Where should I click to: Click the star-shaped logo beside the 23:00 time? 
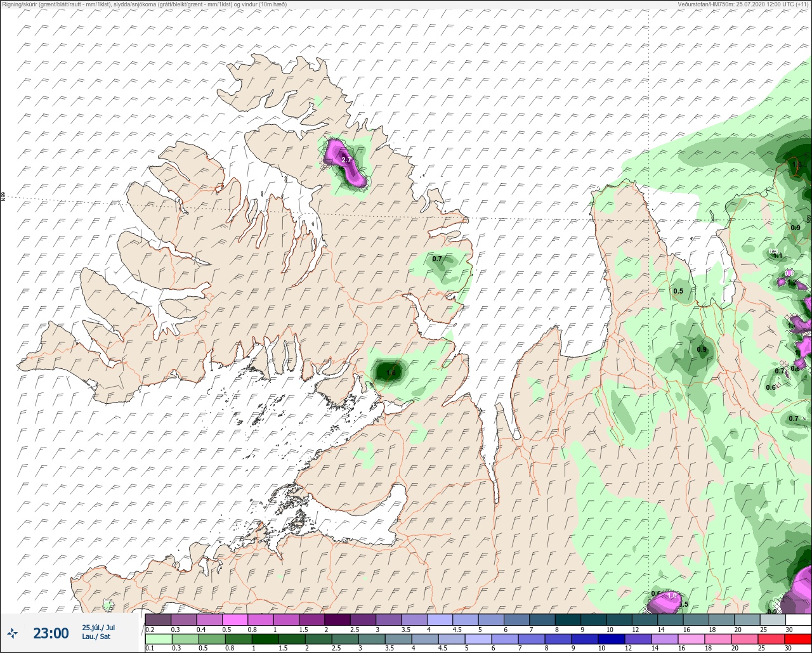[13, 633]
